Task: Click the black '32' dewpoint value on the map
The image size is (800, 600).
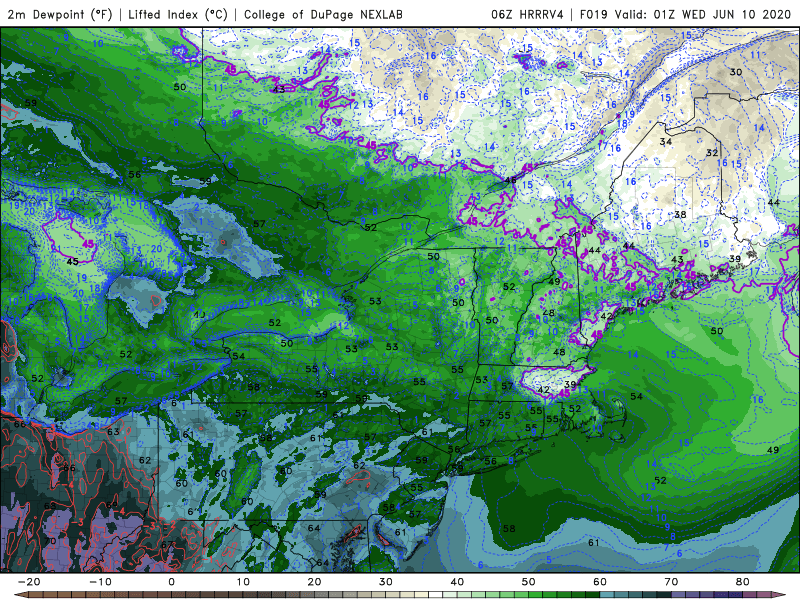Action: coord(712,153)
